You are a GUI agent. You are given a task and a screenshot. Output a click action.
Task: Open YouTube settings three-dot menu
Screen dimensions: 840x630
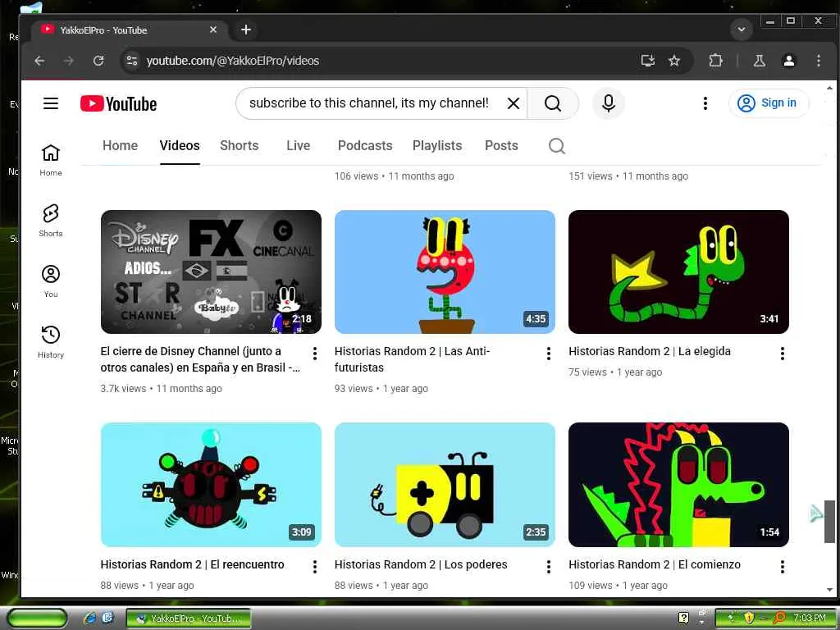coord(705,103)
